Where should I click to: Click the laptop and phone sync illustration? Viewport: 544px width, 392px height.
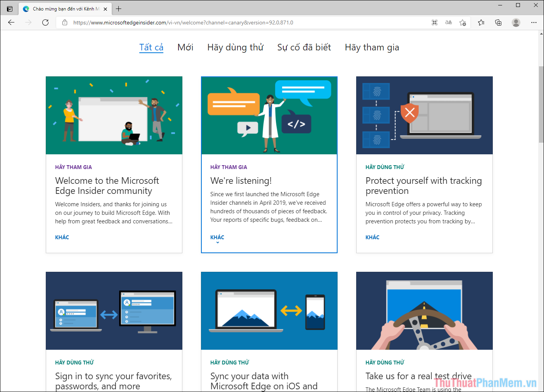point(269,311)
